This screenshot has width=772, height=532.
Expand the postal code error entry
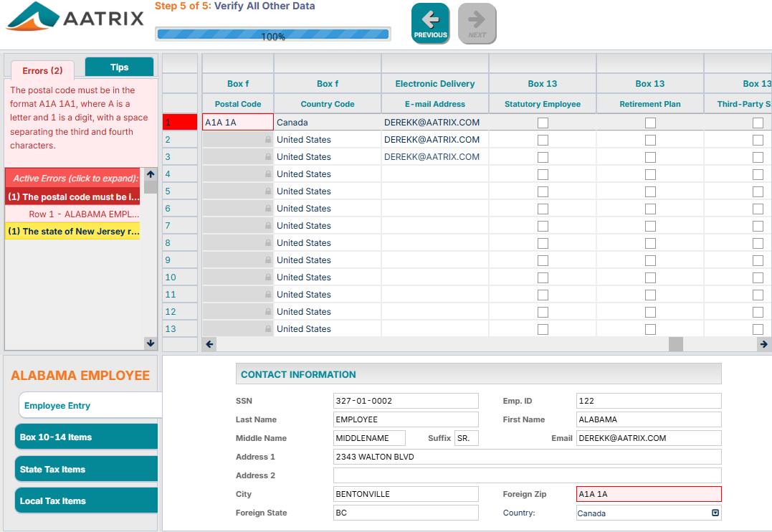coord(73,196)
